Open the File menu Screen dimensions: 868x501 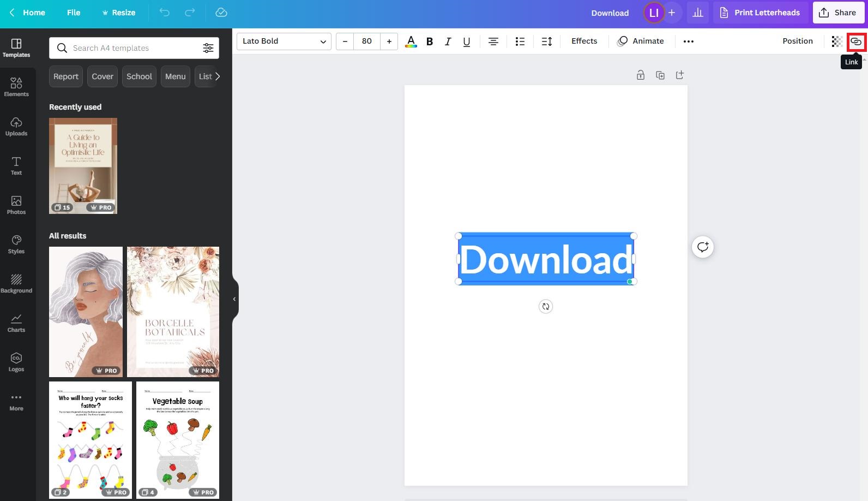click(x=74, y=13)
